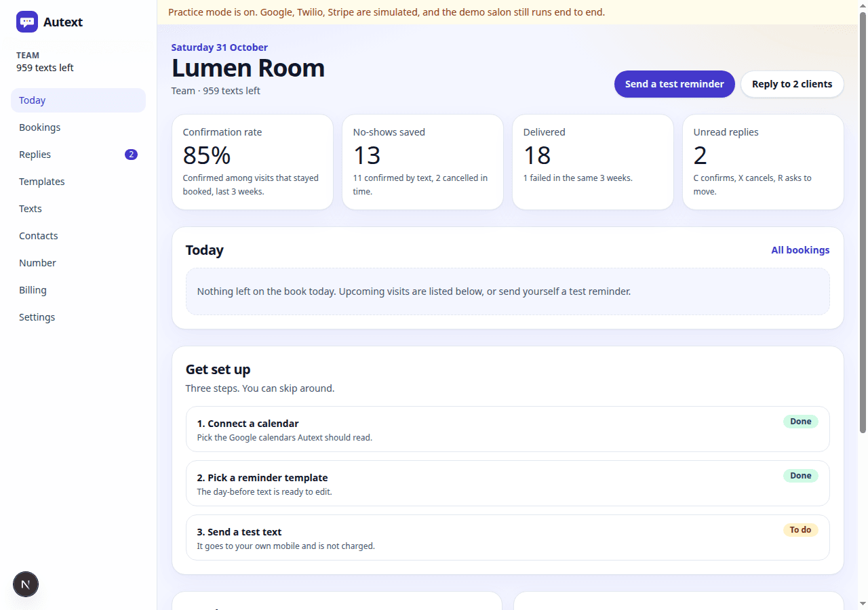This screenshot has width=868, height=610.
Task: Click the Delivered stat card
Action: pyautogui.click(x=593, y=162)
